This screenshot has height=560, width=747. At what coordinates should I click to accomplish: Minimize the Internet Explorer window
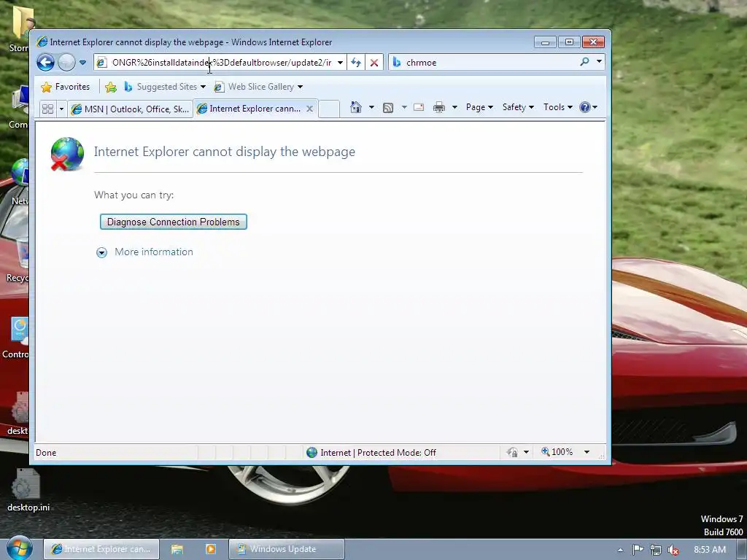point(545,42)
